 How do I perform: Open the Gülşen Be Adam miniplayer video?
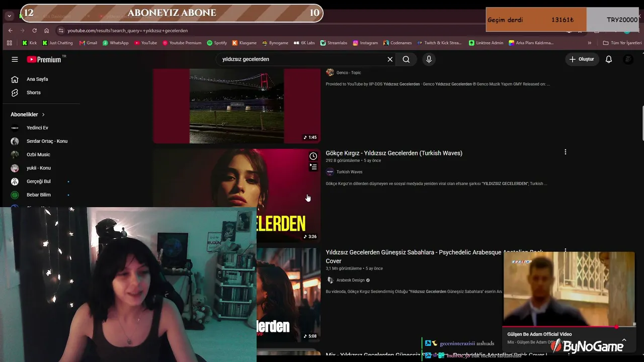pos(569,289)
